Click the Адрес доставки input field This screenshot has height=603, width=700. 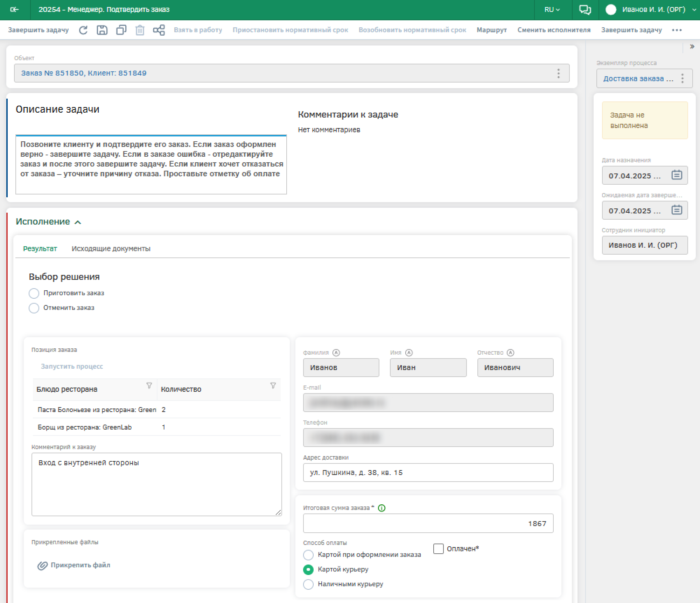428,473
